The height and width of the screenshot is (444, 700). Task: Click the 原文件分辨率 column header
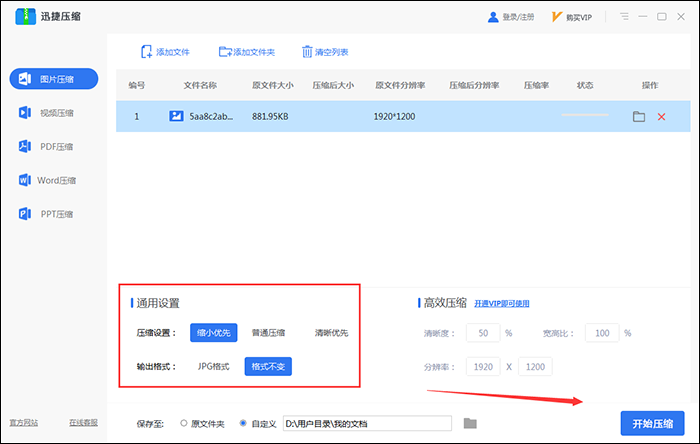point(400,85)
